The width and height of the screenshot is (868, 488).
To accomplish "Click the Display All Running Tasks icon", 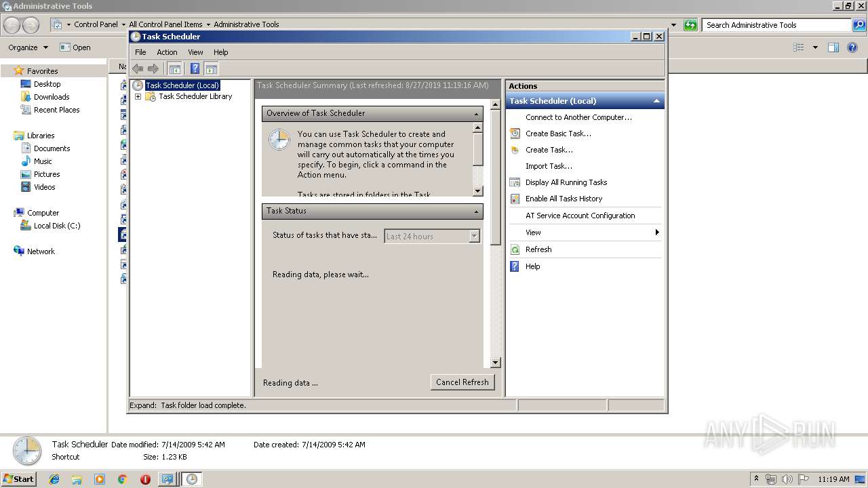I will pos(515,182).
